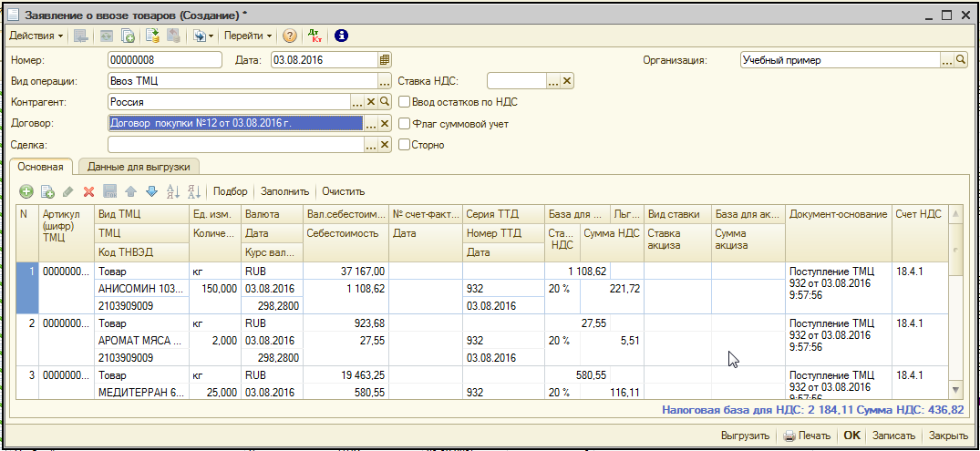Check the Сторно checkbox
Image resolution: width=980 pixels, height=451 pixels.
[x=405, y=145]
